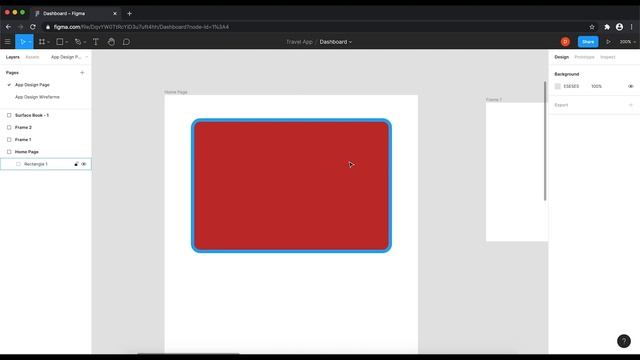Open the shape tools dropdown

pos(67,42)
